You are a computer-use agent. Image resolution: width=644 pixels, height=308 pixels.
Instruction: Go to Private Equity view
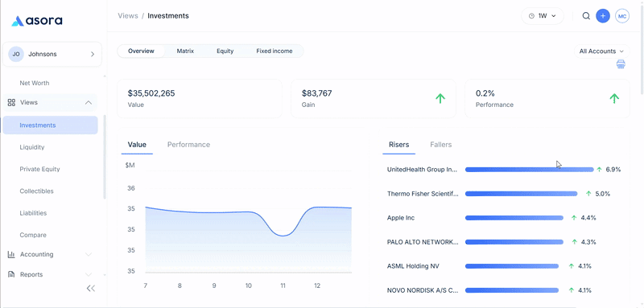click(39, 169)
